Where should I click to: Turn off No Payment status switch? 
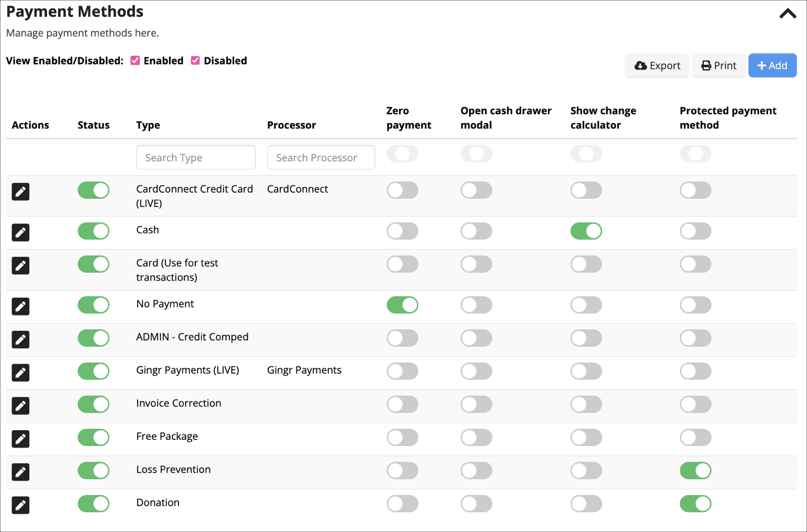[x=94, y=305]
